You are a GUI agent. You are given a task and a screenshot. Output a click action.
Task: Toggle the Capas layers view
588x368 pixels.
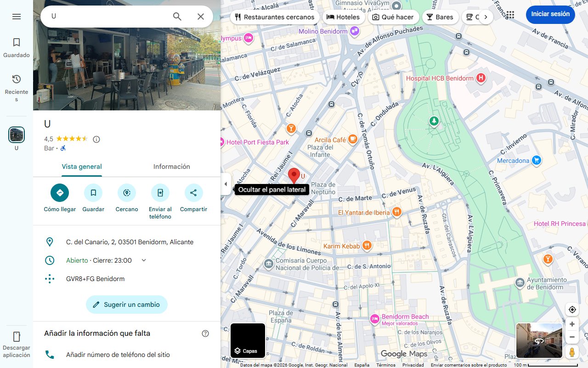248,340
